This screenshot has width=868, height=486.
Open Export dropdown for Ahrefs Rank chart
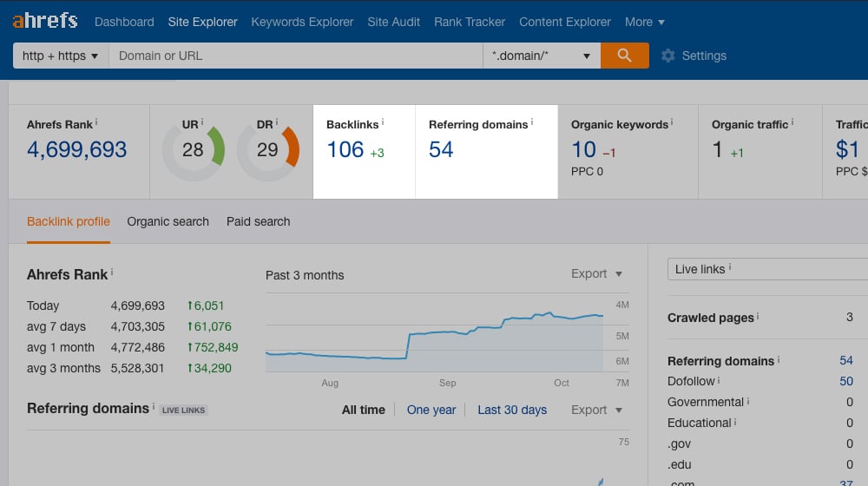coord(597,273)
